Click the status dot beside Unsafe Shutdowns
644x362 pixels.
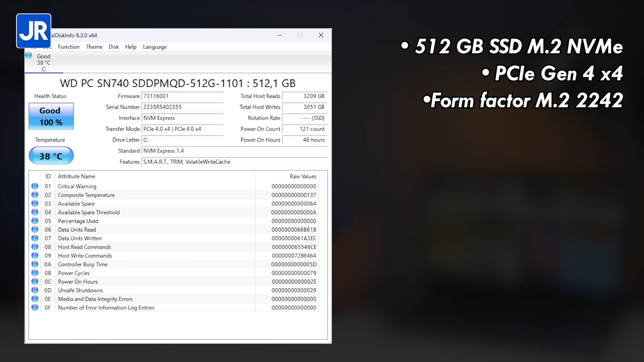click(35, 290)
